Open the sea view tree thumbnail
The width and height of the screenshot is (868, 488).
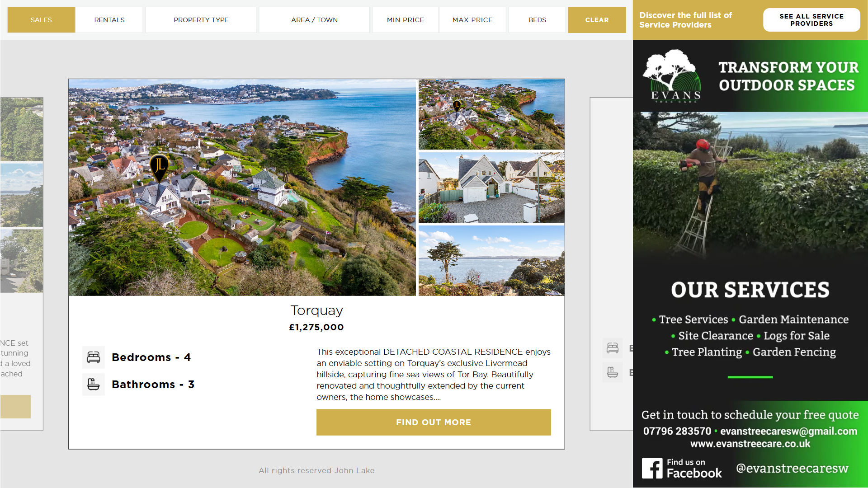(491, 261)
